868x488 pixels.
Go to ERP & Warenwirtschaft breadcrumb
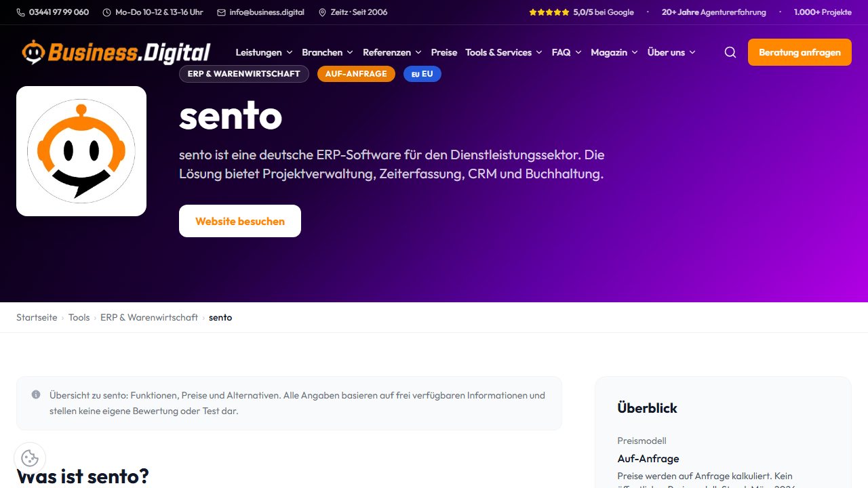[x=149, y=317]
